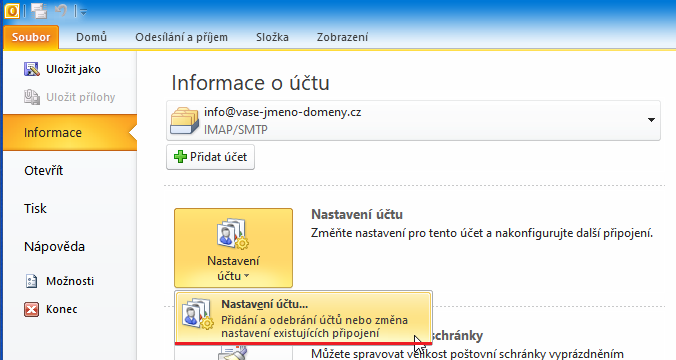Select Informace in the backstage sidebar
The image size is (676, 360).
(70, 132)
